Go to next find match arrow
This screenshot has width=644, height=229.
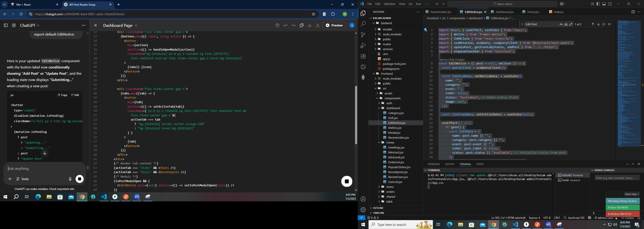tap(598, 24)
